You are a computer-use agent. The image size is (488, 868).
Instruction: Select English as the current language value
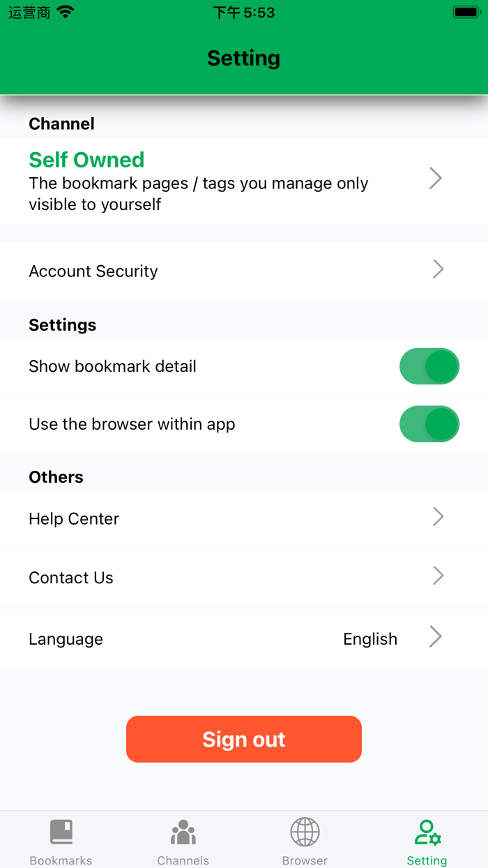370,638
